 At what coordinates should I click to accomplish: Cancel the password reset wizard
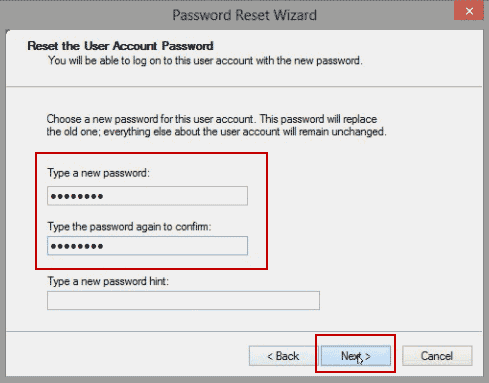(x=437, y=356)
